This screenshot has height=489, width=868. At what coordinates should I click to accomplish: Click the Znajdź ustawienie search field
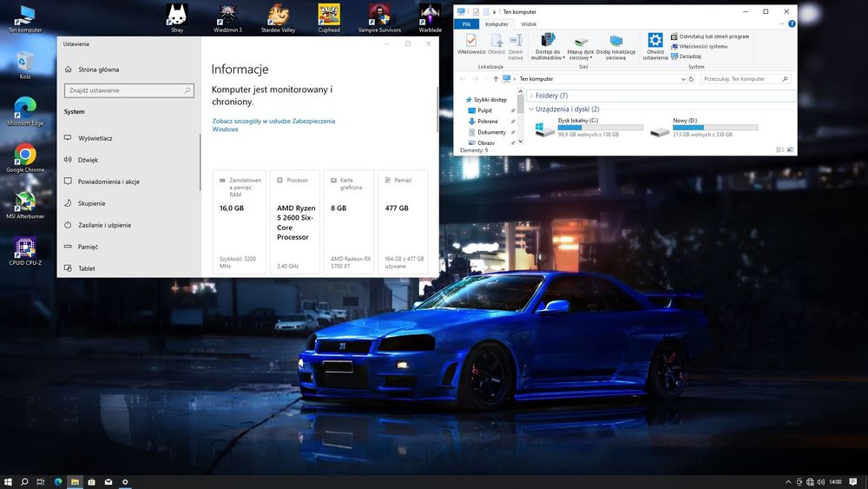(x=129, y=90)
